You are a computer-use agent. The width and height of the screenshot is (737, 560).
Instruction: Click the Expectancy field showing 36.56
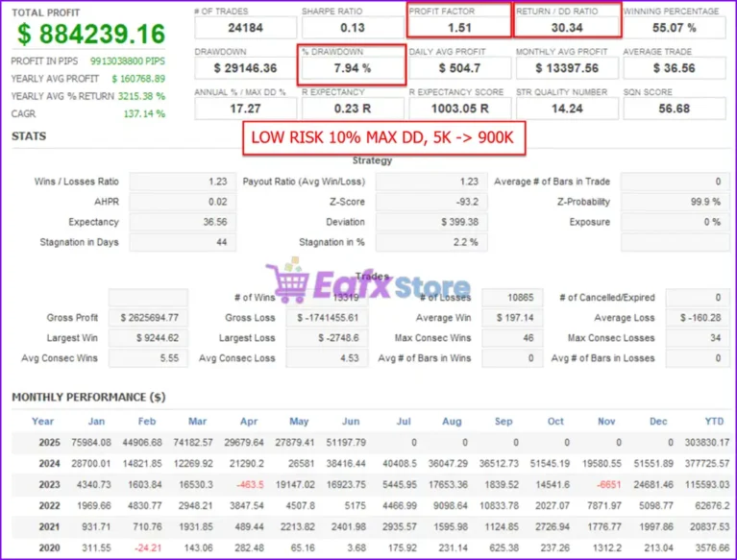tap(183, 222)
